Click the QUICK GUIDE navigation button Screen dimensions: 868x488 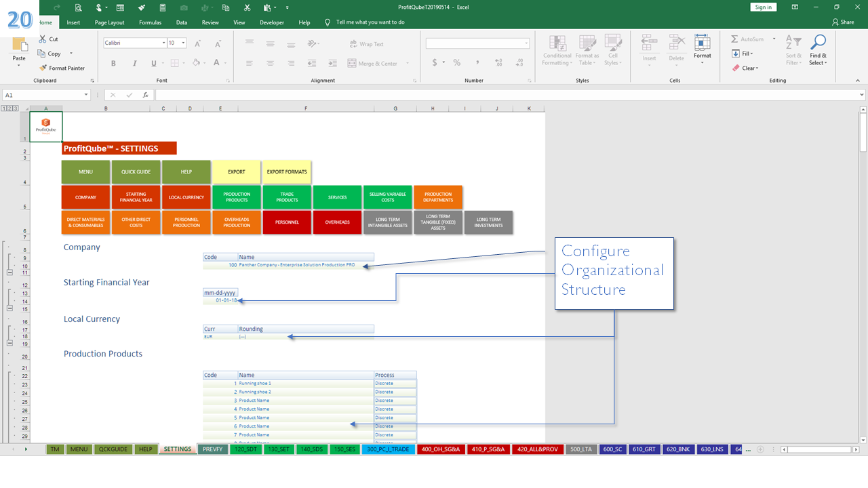pyautogui.click(x=136, y=172)
